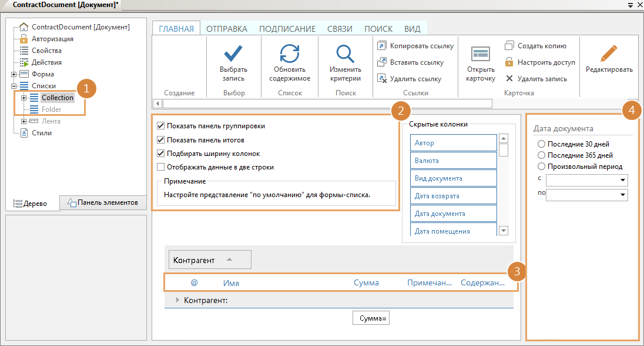This screenshot has width=644, height=346.
Task: Click the Открыть карточку icon
Action: (481, 54)
